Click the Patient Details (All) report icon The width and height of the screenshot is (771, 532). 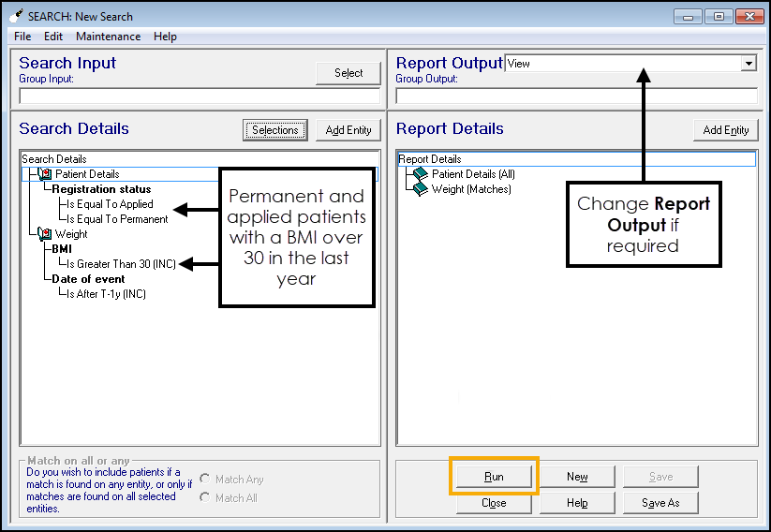pyautogui.click(x=421, y=174)
